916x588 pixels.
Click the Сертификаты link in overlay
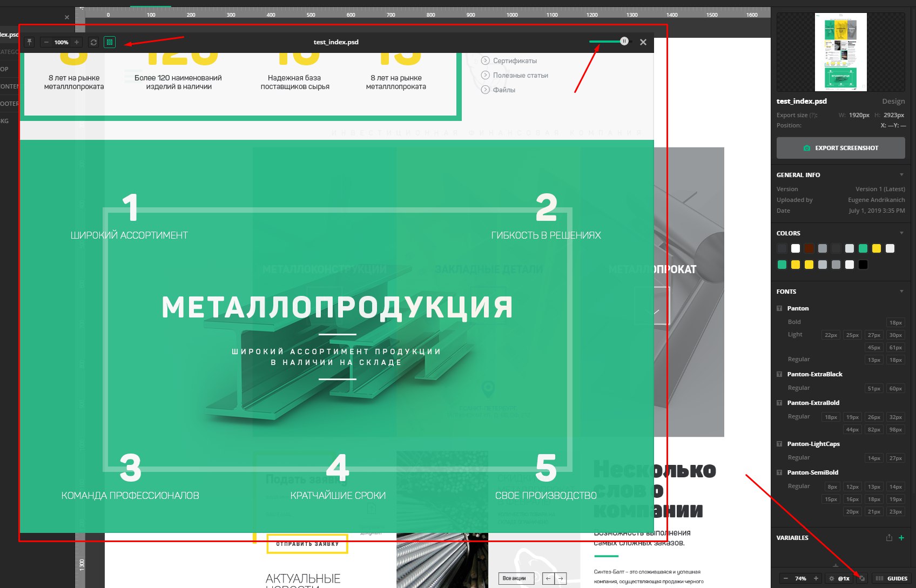[515, 60]
